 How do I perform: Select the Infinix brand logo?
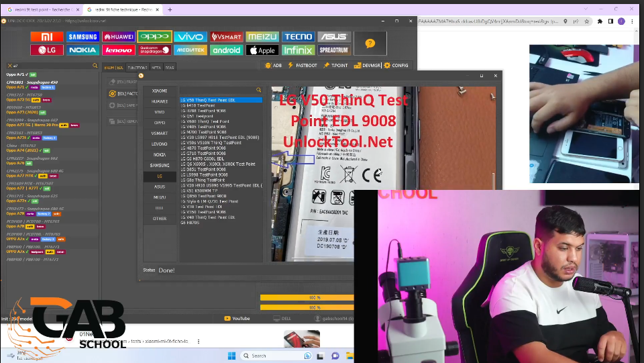click(298, 50)
